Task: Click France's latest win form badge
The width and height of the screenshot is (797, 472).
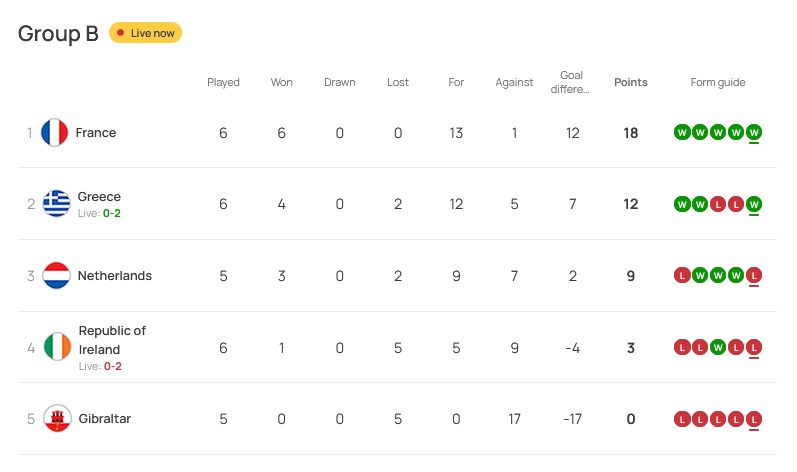Action: pyautogui.click(x=754, y=133)
